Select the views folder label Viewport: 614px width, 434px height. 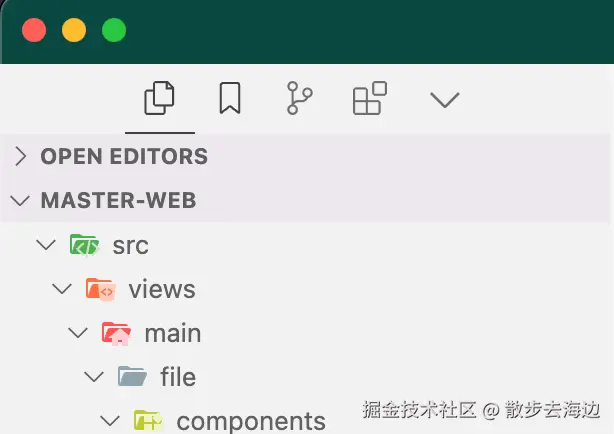[x=162, y=289]
